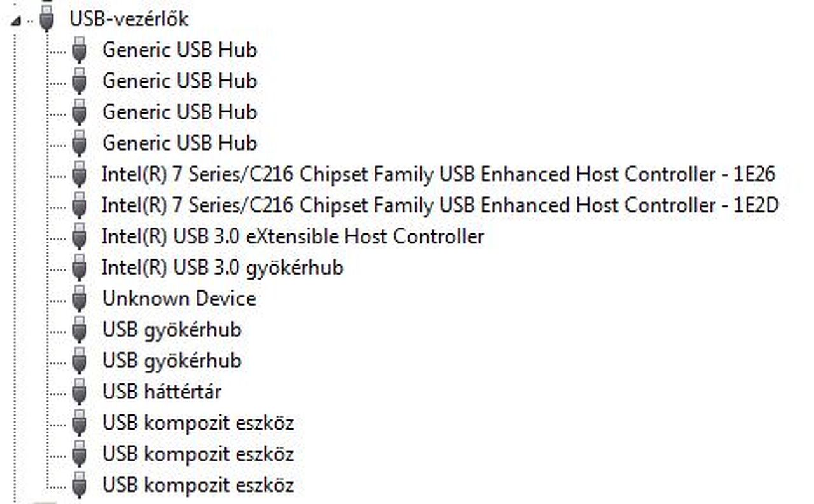The height and width of the screenshot is (504, 814).
Task: Select the first USB kompozit eszköz entry
Action: point(198,423)
